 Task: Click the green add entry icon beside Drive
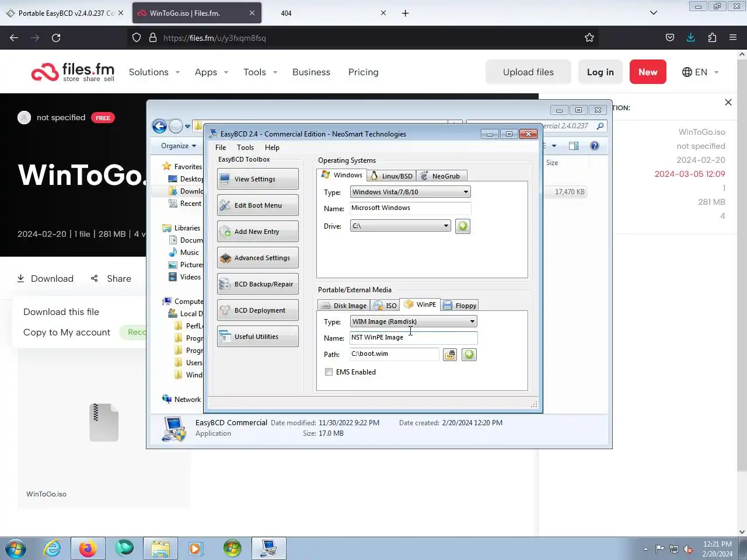[463, 226]
